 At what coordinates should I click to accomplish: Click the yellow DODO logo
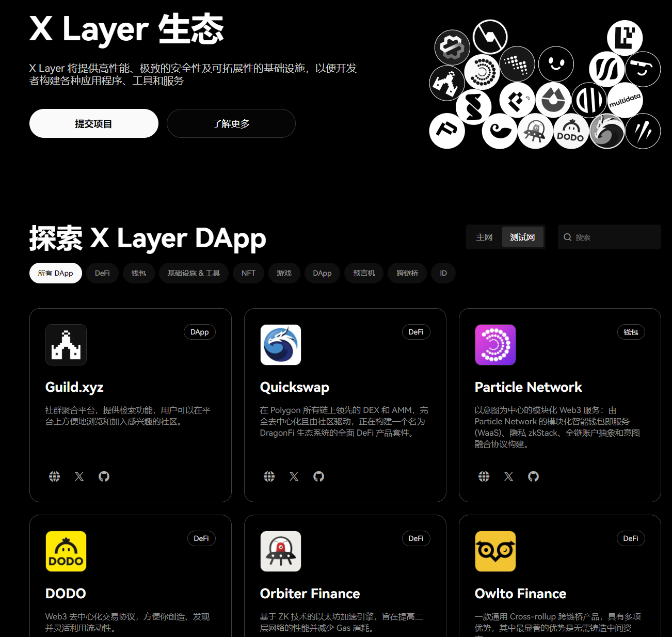(x=66, y=551)
